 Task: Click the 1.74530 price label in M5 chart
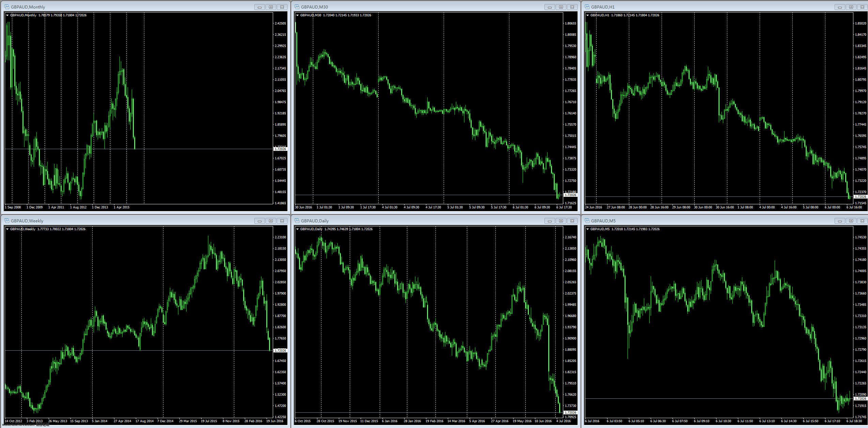click(x=861, y=237)
